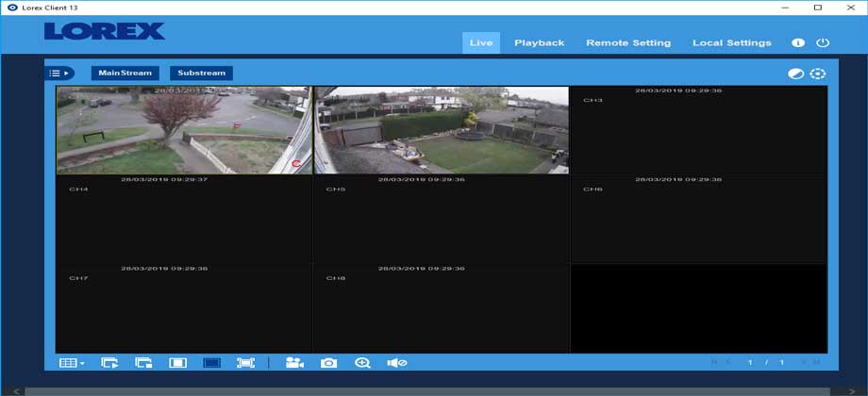Toggle the audio mute speaker icon

[x=396, y=363]
